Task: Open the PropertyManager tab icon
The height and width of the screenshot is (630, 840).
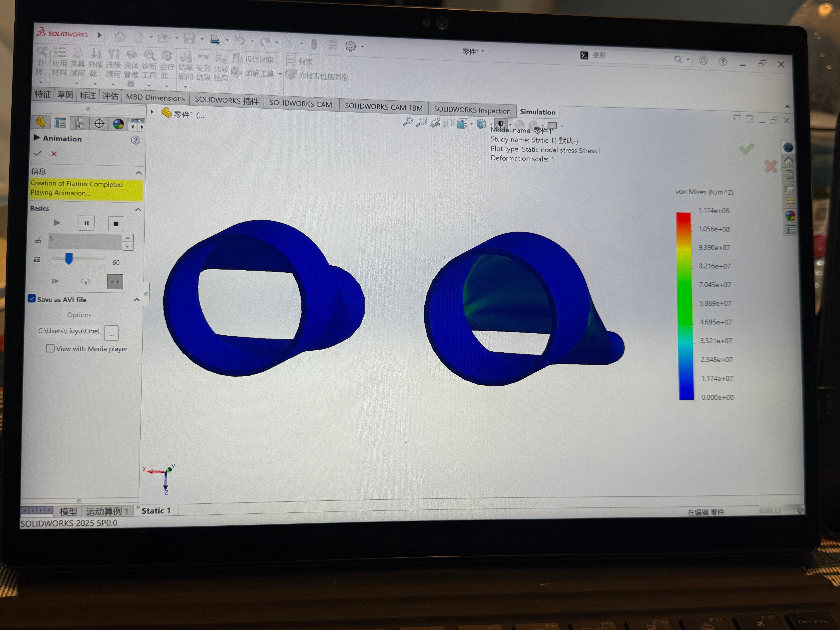Action: click(60, 123)
